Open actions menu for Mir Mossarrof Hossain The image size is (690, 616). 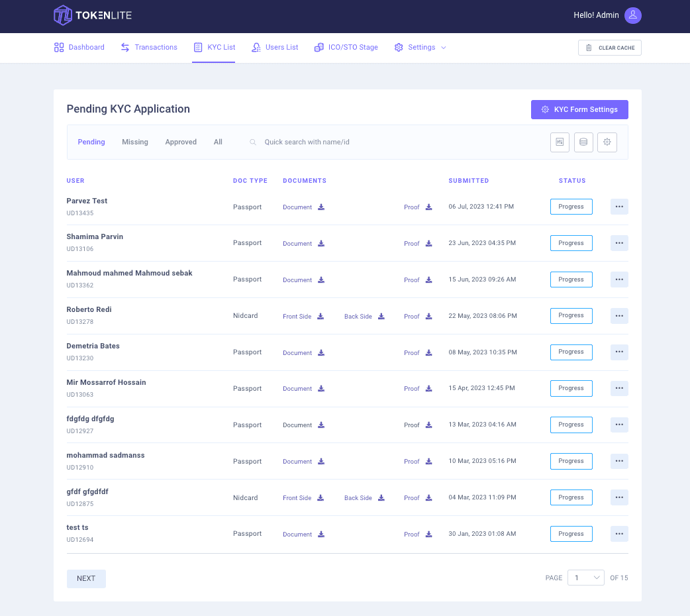tap(619, 388)
